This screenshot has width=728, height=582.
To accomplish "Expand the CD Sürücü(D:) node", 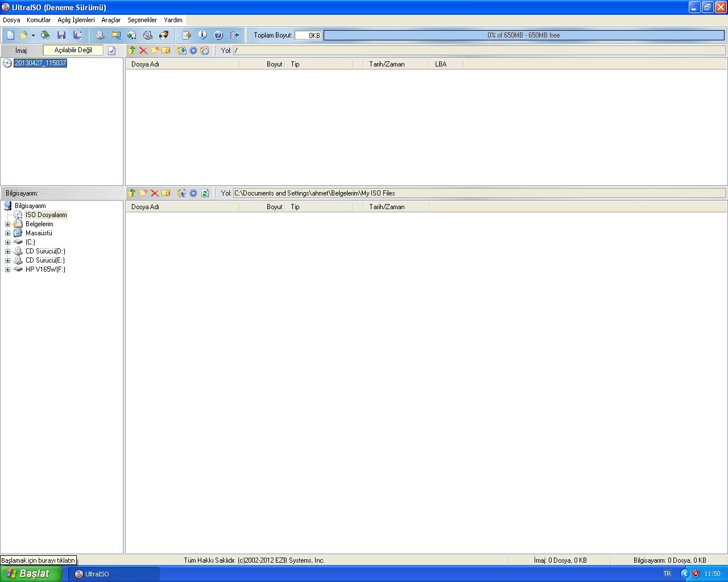I will point(7,251).
